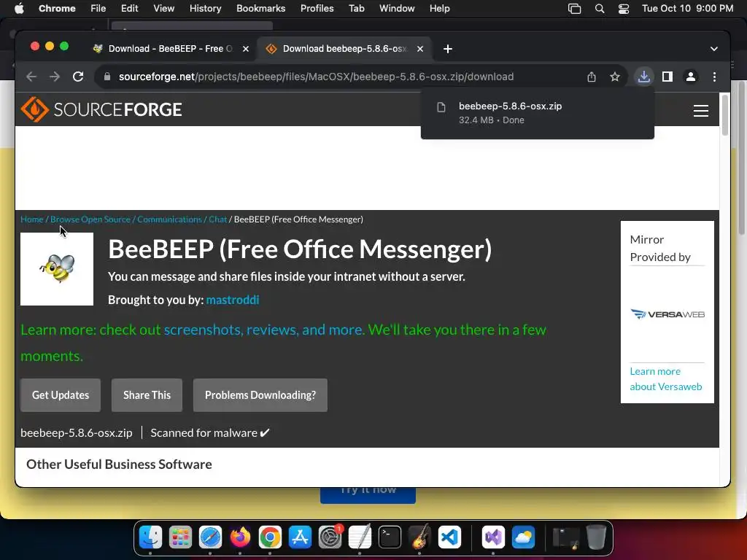Open Launchpad from the Dock
The width and height of the screenshot is (747, 560).
pyautogui.click(x=181, y=537)
